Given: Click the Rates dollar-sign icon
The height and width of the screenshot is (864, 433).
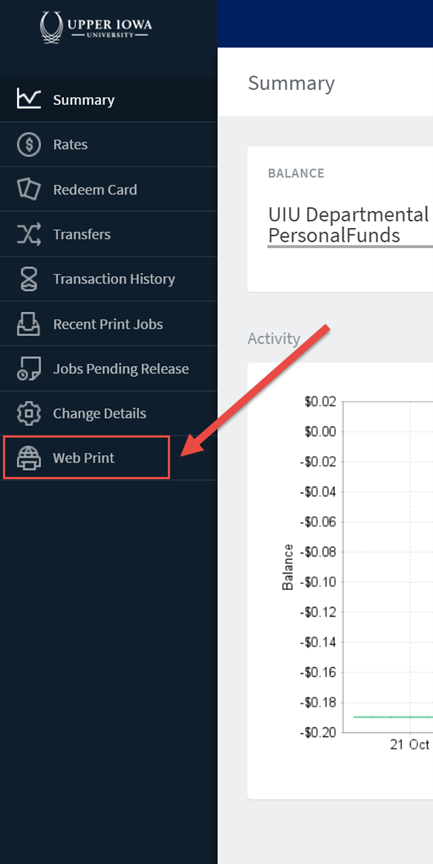Looking at the screenshot, I should click(x=29, y=144).
